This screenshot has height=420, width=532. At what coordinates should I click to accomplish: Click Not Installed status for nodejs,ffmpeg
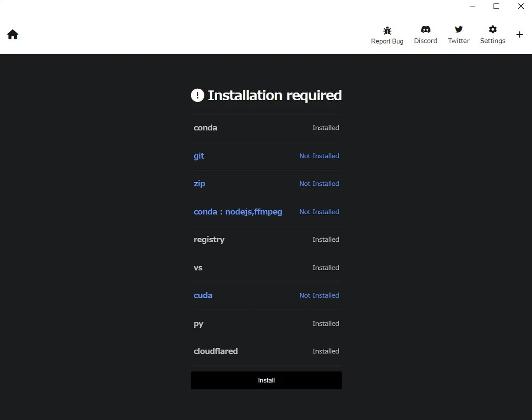319,212
